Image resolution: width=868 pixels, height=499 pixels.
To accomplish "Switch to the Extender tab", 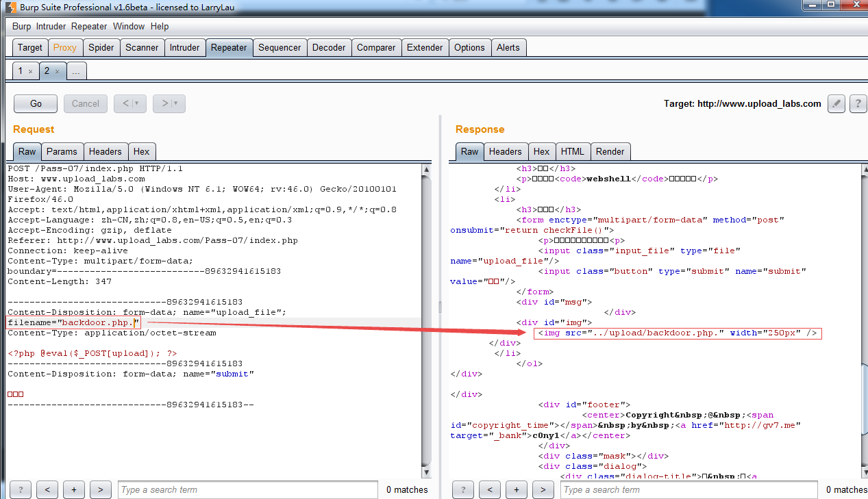I will click(425, 47).
